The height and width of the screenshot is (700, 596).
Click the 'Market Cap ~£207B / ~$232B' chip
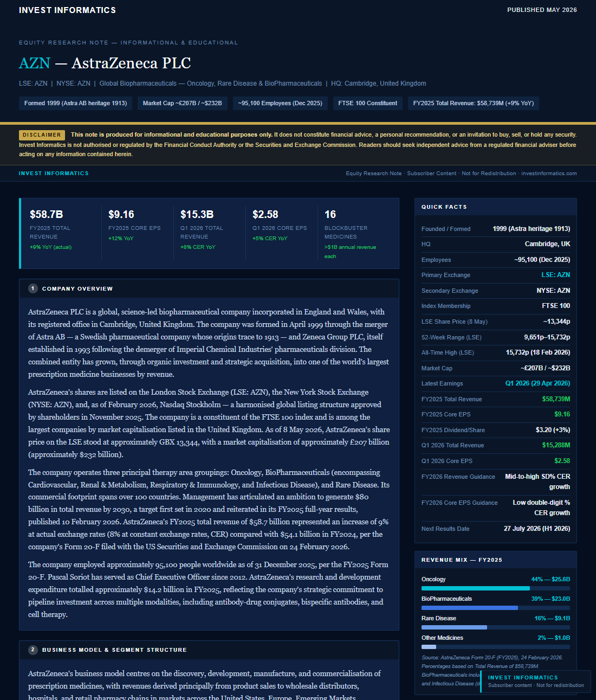point(183,103)
